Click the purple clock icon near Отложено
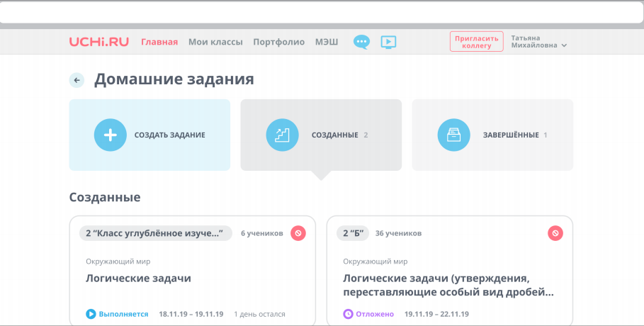The height and width of the screenshot is (326, 644). click(348, 314)
